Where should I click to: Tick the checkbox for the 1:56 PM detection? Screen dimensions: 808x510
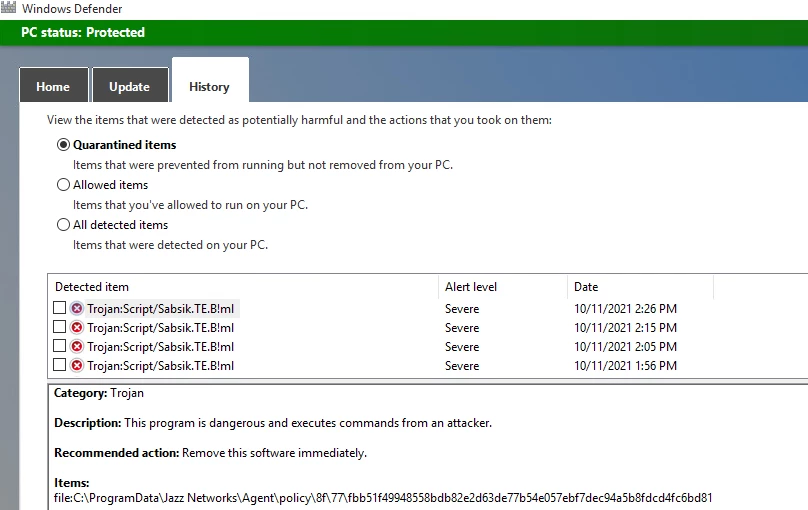pyautogui.click(x=59, y=365)
